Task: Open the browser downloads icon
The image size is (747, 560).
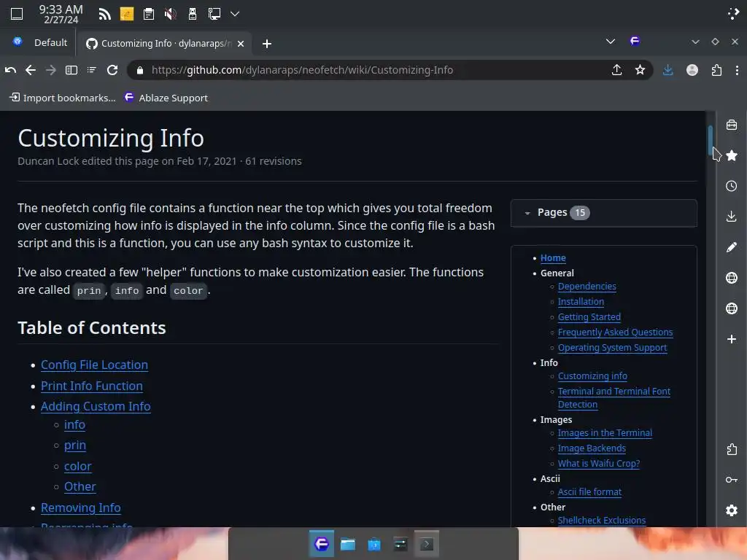Action: point(668,70)
